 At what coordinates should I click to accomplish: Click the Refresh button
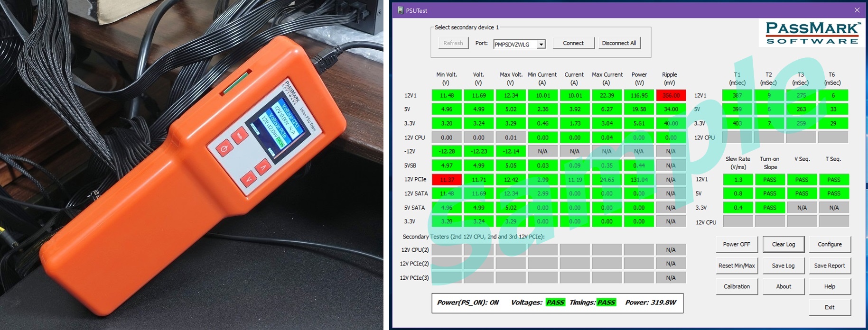[x=453, y=43]
